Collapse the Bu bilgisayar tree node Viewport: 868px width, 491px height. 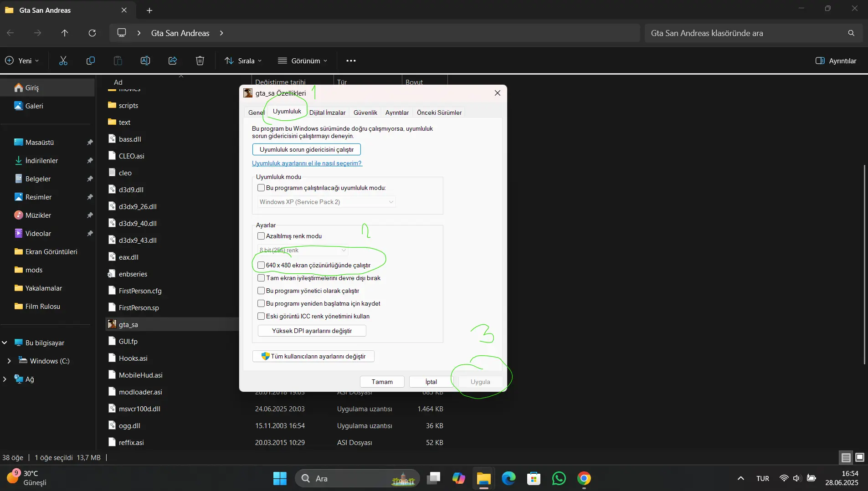[x=5, y=343]
